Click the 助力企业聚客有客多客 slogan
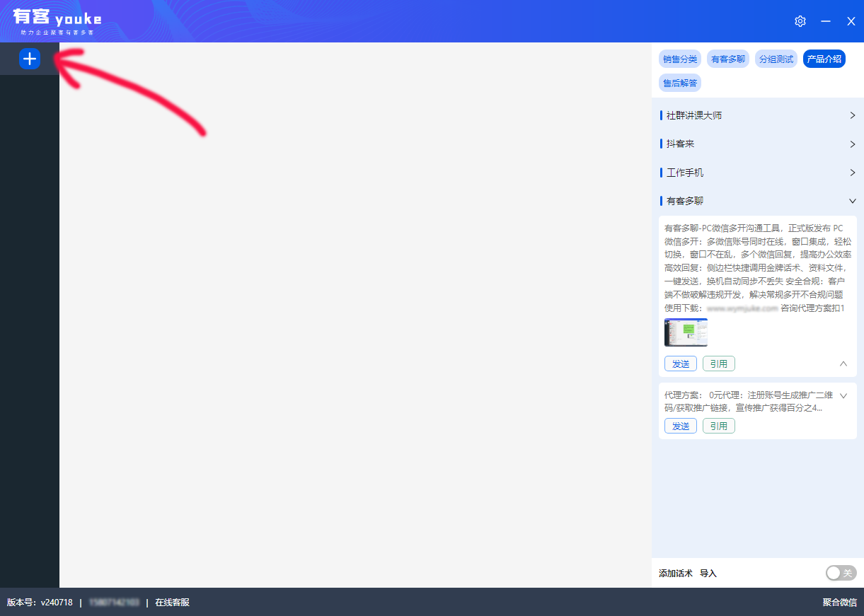 pyautogui.click(x=57, y=33)
